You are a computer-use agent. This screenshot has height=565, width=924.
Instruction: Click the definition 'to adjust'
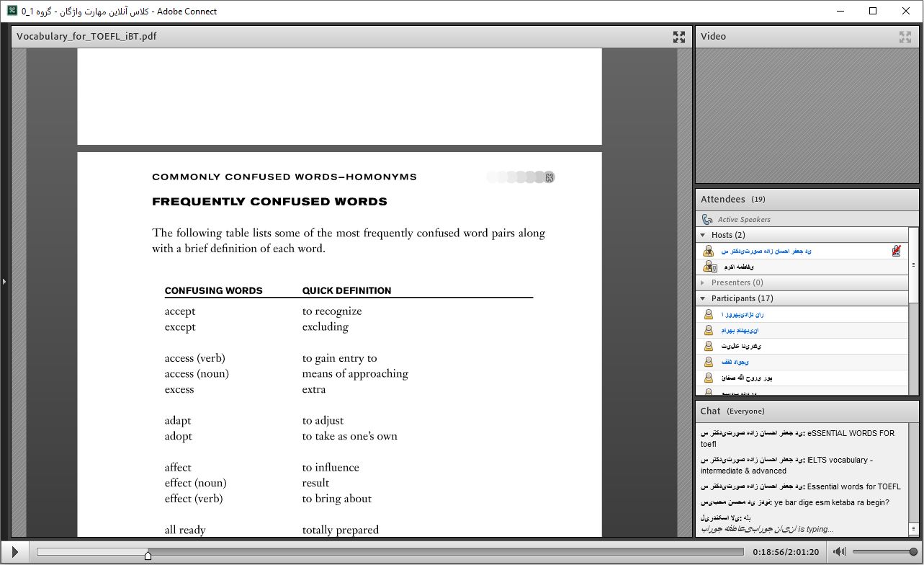coord(323,421)
